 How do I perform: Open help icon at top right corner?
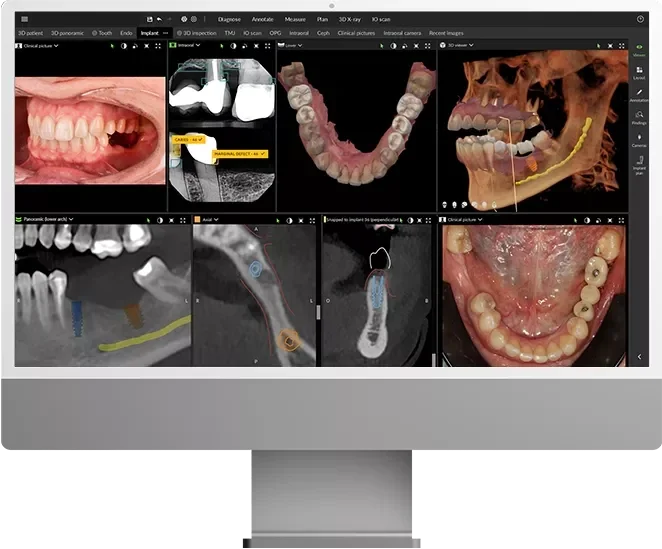point(640,19)
